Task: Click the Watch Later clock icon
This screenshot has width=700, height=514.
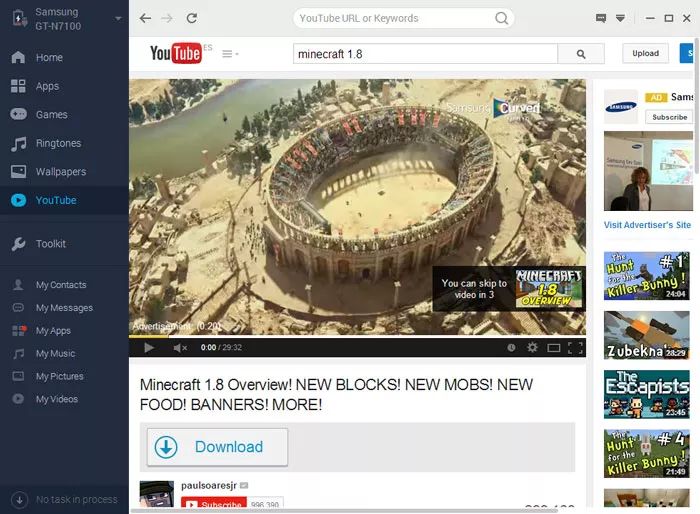Action: (x=511, y=347)
